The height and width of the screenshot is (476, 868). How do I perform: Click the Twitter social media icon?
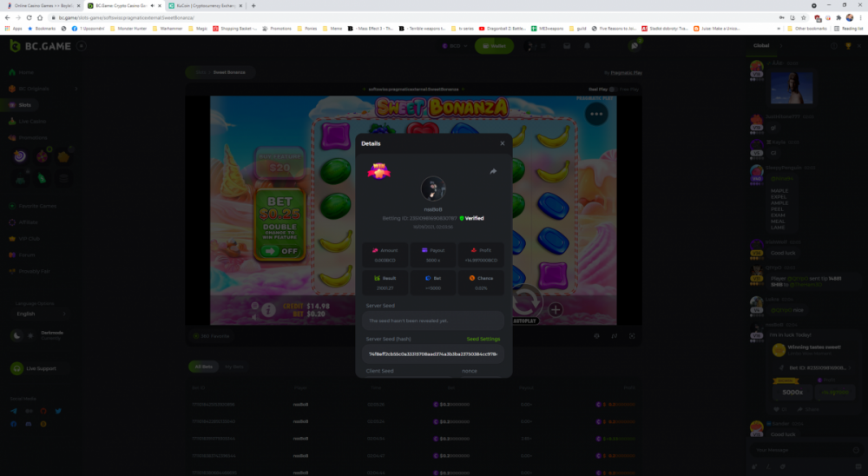click(x=57, y=411)
